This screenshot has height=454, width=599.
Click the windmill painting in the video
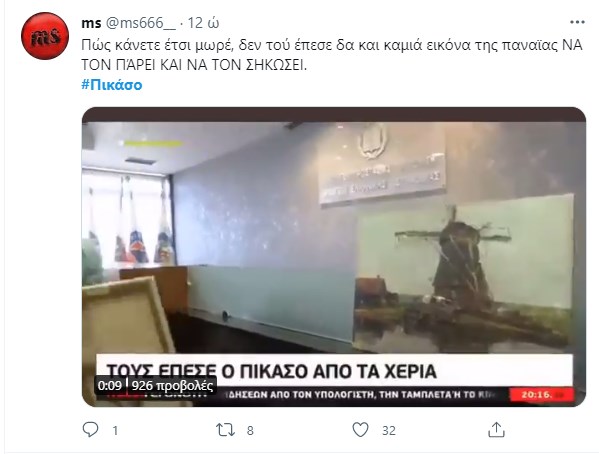(x=463, y=273)
